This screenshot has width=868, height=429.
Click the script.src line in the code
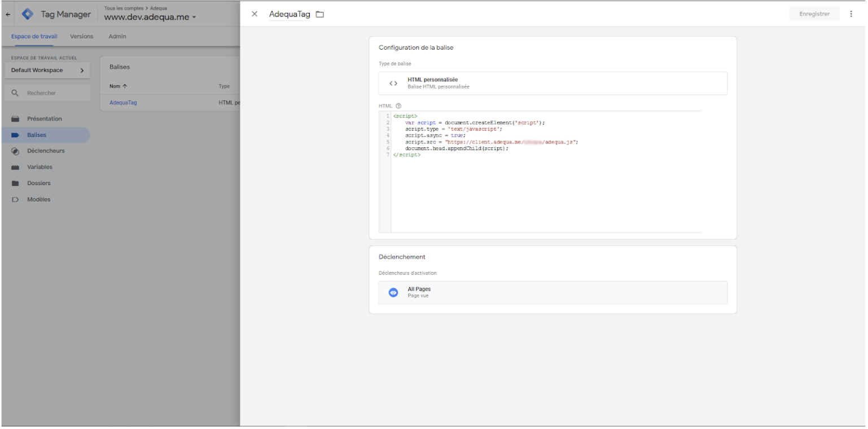(x=492, y=142)
